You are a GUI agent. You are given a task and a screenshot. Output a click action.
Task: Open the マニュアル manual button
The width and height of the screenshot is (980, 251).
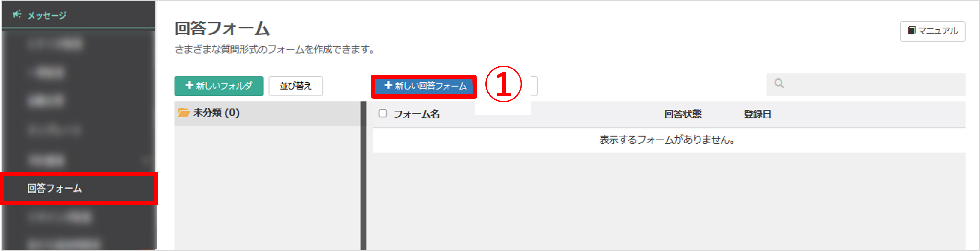point(932,31)
